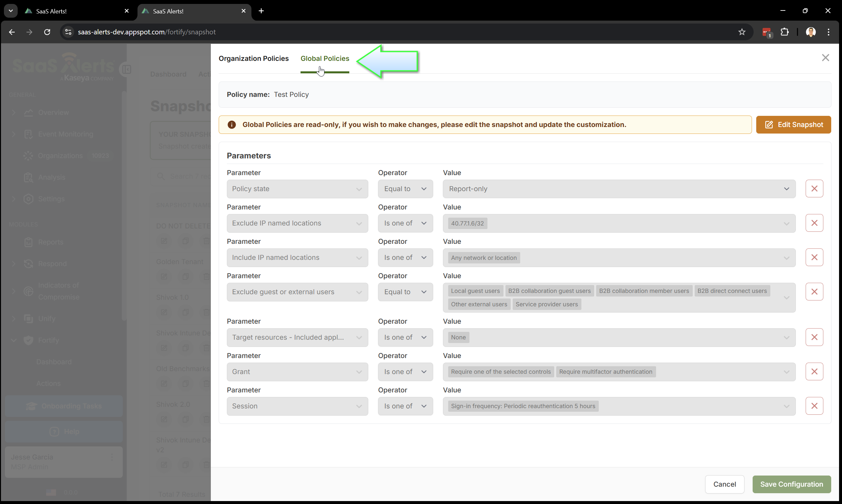
Task: Open Chrome three-dot menu
Action: 828,32
